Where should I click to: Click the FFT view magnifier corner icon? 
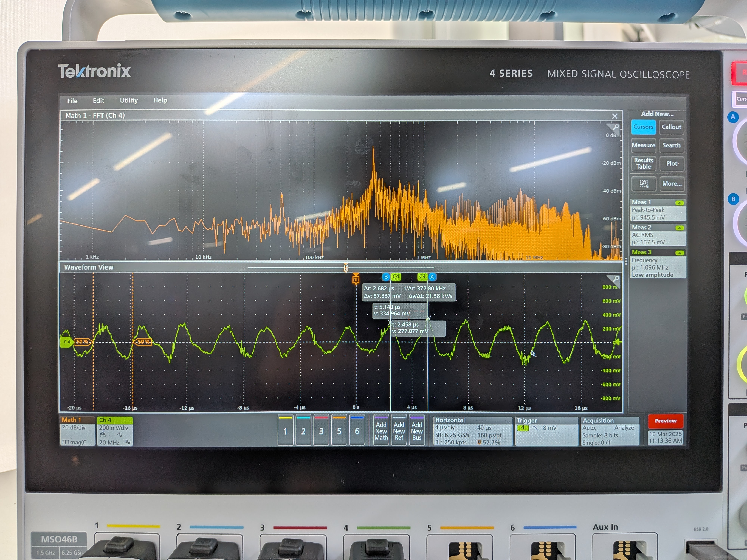[615, 128]
